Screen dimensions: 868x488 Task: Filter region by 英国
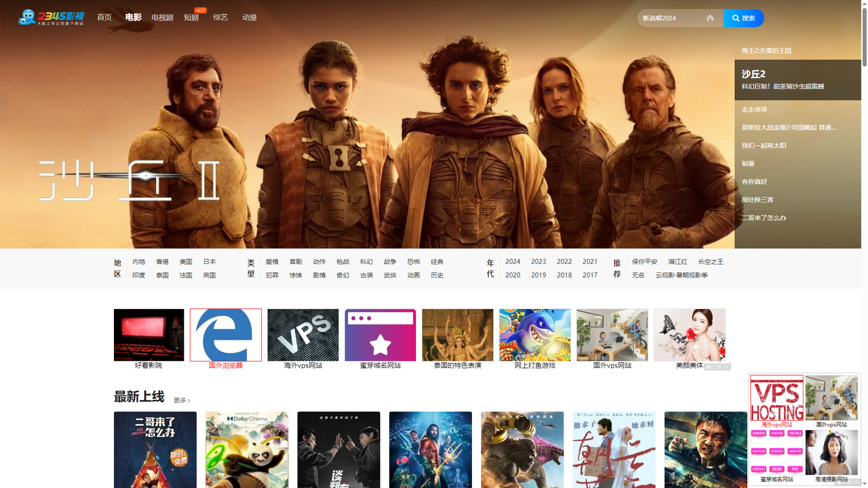click(209, 275)
